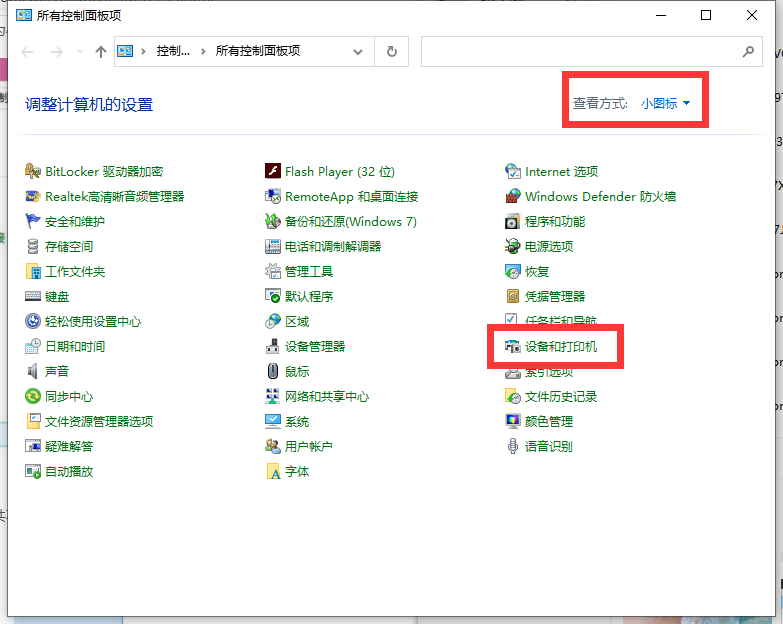Screen dimensions: 783x624
Task: Click the 调整计算机的设置 heading
Action: click(89, 105)
